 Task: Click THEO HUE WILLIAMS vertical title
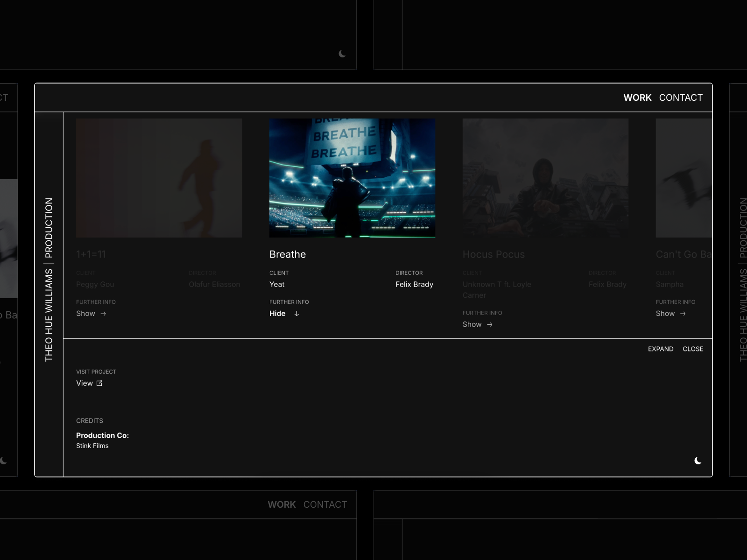click(x=49, y=315)
